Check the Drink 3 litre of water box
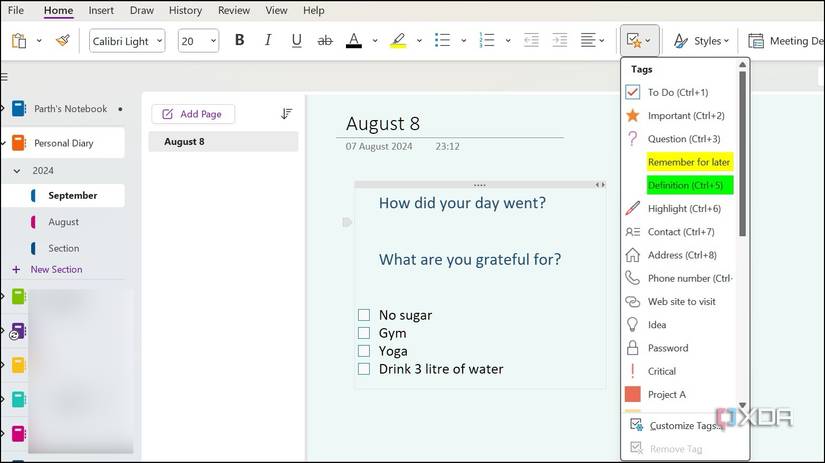 click(364, 369)
